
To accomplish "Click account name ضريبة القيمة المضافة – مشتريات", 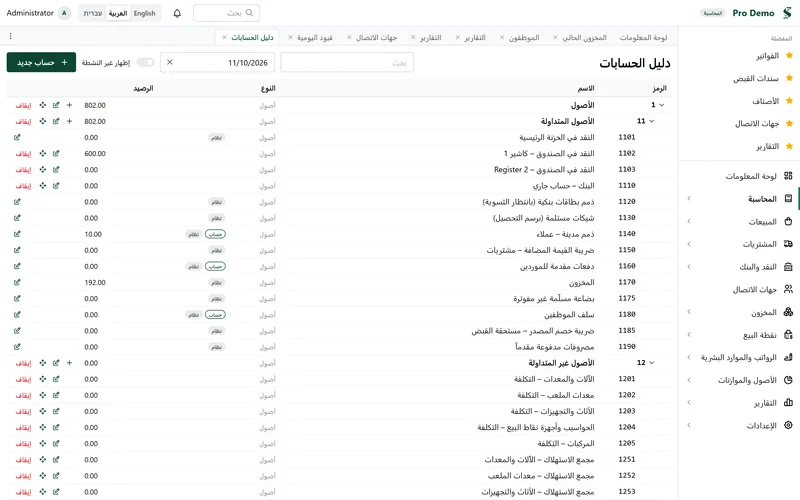I will tap(540, 250).
